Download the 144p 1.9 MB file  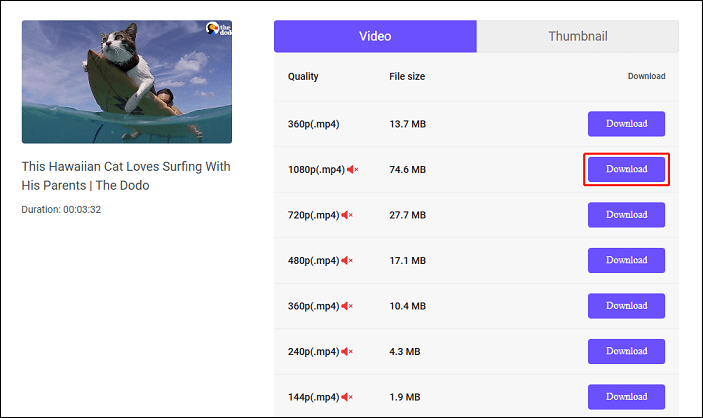click(x=626, y=397)
